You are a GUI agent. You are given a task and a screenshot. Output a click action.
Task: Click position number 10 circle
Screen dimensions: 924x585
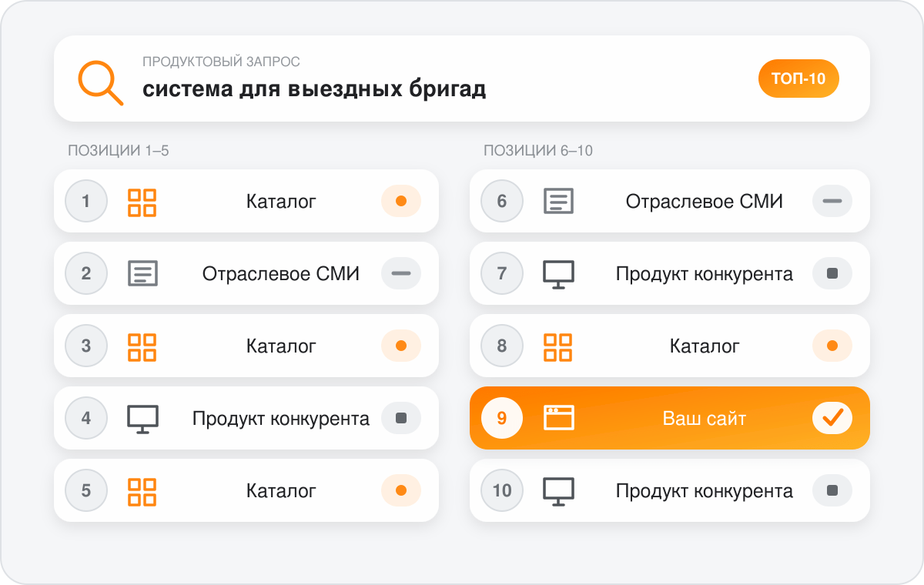pyautogui.click(x=502, y=490)
